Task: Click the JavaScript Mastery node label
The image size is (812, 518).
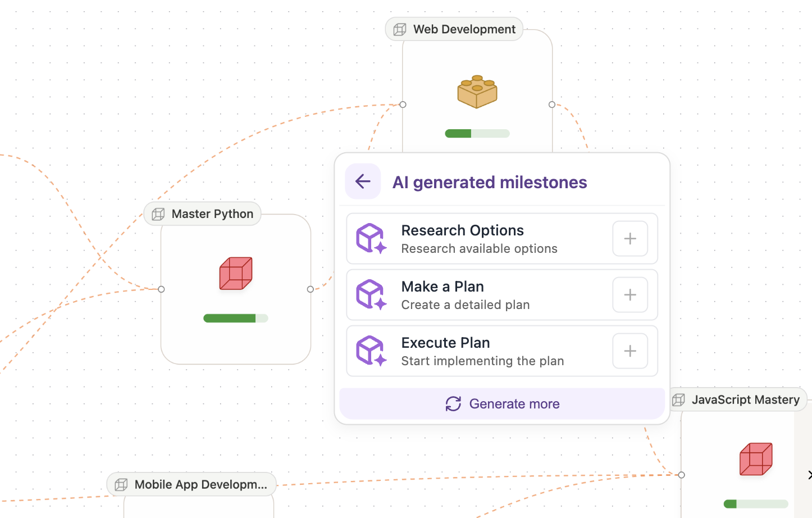Action: coord(738,400)
